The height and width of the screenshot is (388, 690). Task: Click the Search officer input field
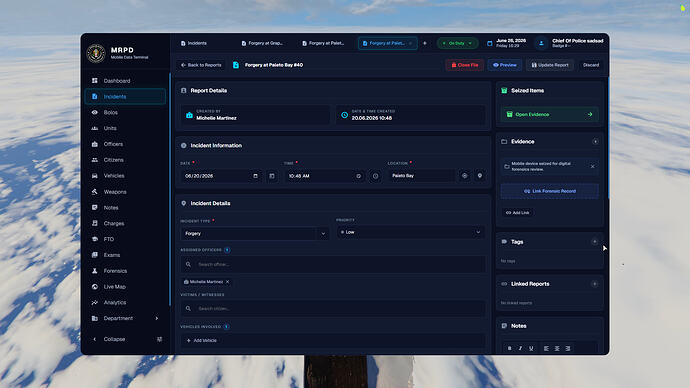pyautogui.click(x=333, y=264)
